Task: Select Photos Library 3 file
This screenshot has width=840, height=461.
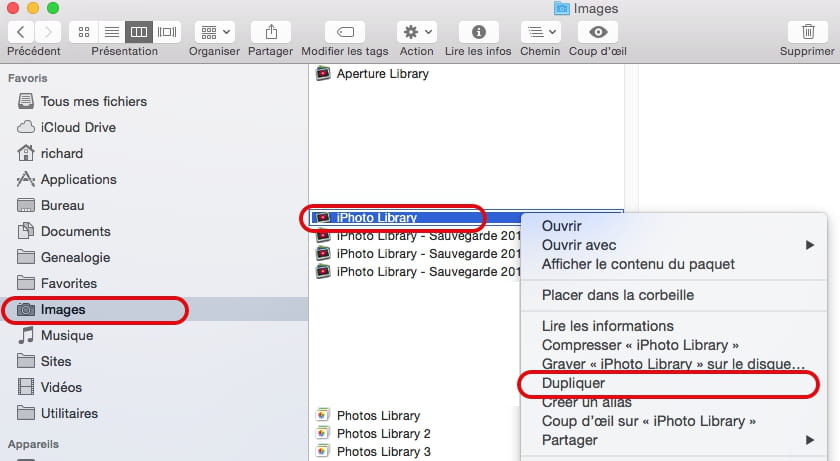Action: 384,452
